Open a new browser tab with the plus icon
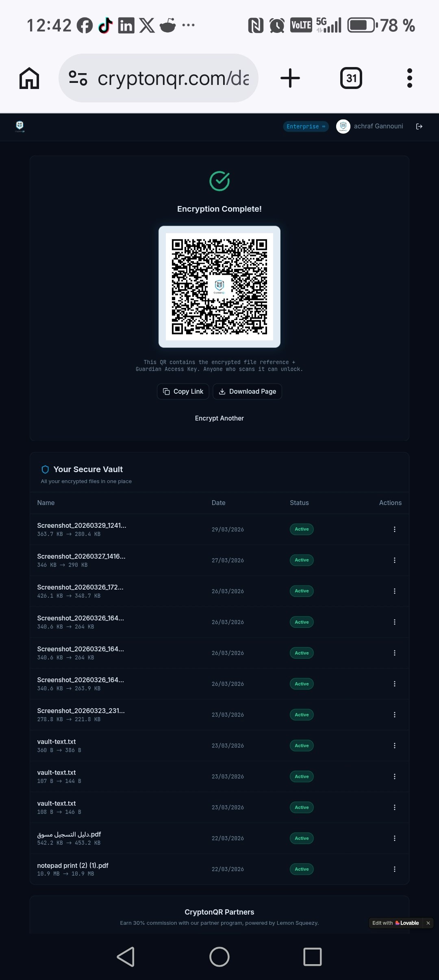The height and width of the screenshot is (980, 439). 290,78
